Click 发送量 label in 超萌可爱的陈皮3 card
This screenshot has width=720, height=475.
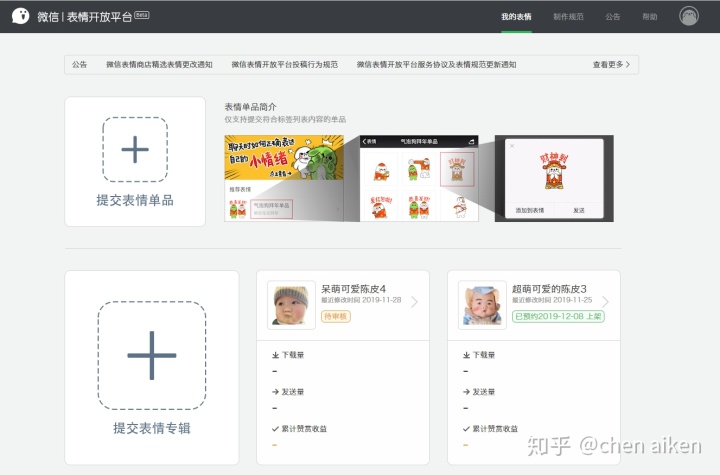[484, 392]
